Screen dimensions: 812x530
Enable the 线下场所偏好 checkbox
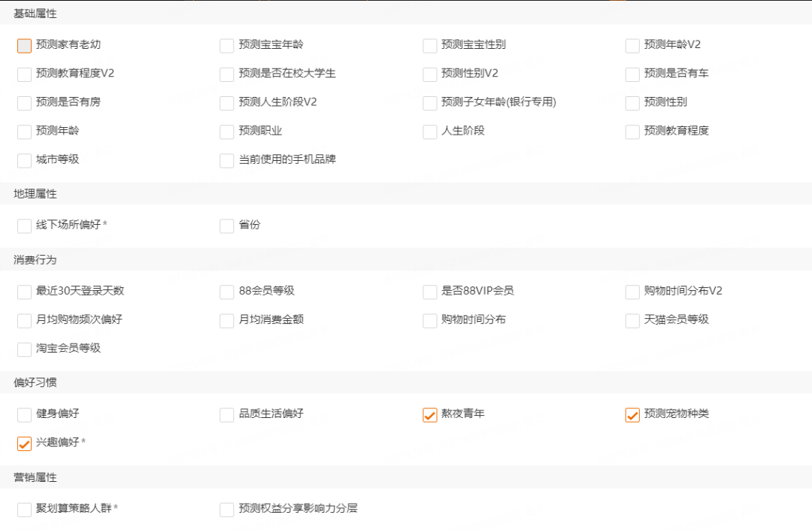(23, 226)
